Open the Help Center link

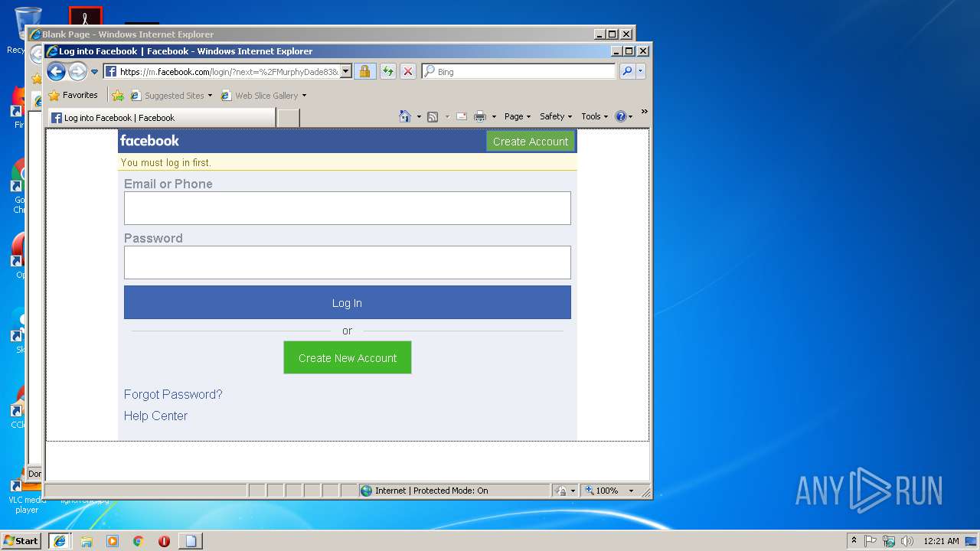(155, 416)
